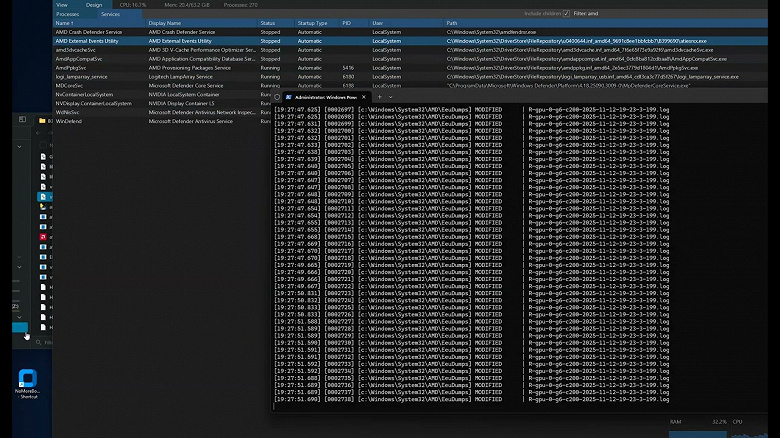Select the highlighted file icon in explorer list
The width and height of the screenshot is (780, 438).
(41, 197)
